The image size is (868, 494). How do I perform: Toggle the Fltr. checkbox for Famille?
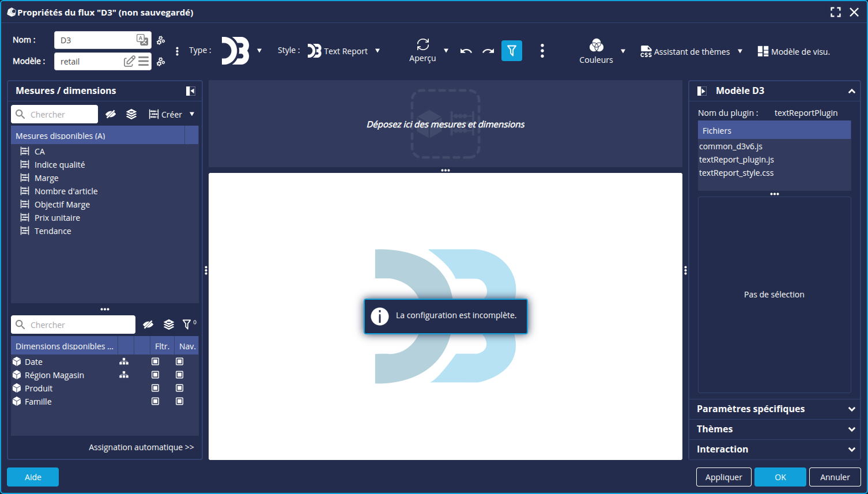pyautogui.click(x=155, y=401)
